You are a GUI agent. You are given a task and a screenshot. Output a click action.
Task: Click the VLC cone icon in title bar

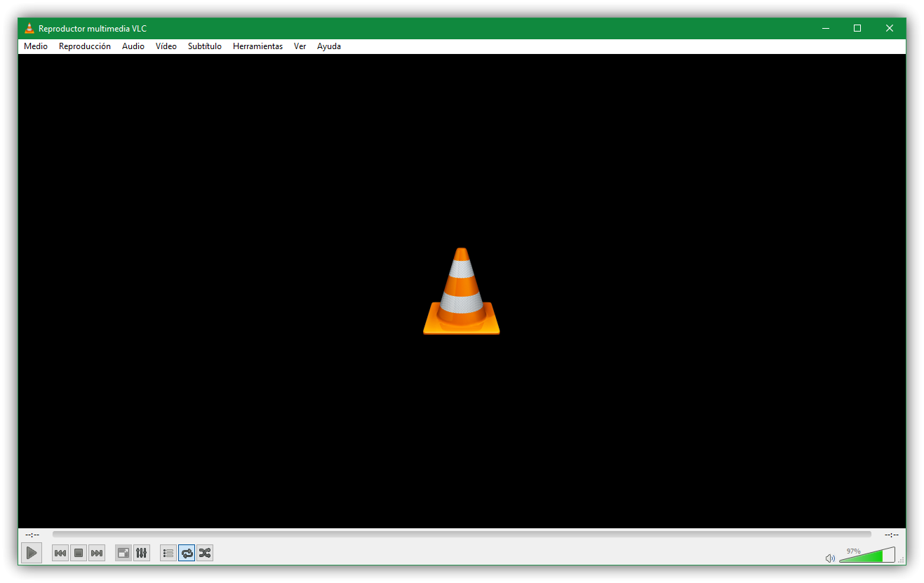[x=29, y=29]
